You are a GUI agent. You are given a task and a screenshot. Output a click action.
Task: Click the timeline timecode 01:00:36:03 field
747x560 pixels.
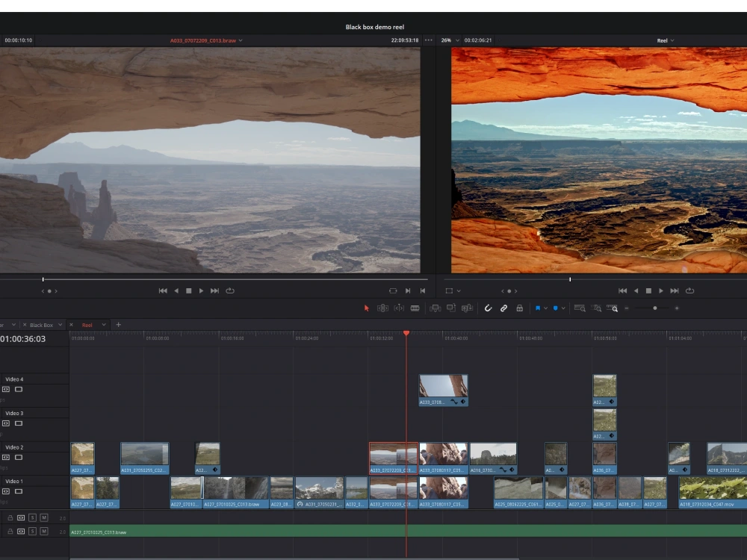click(23, 339)
